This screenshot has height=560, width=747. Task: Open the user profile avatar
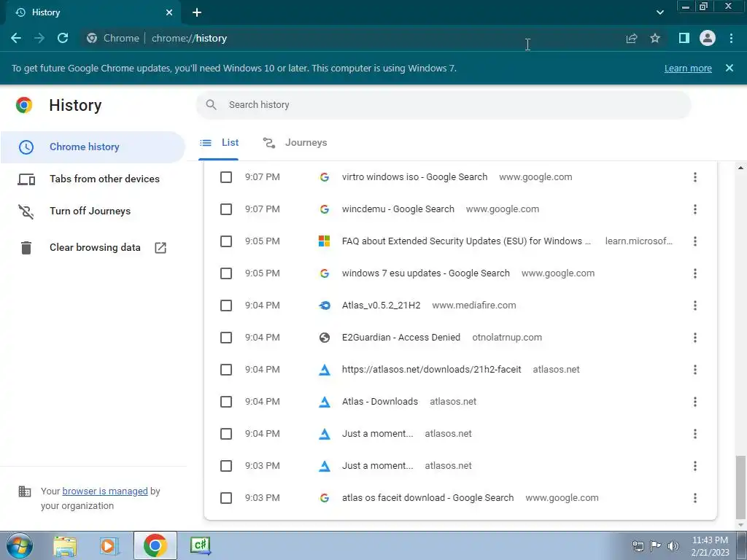(708, 38)
